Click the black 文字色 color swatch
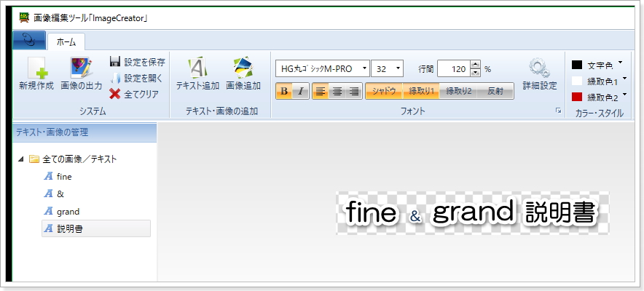This screenshot has height=291, width=644. coord(577,65)
